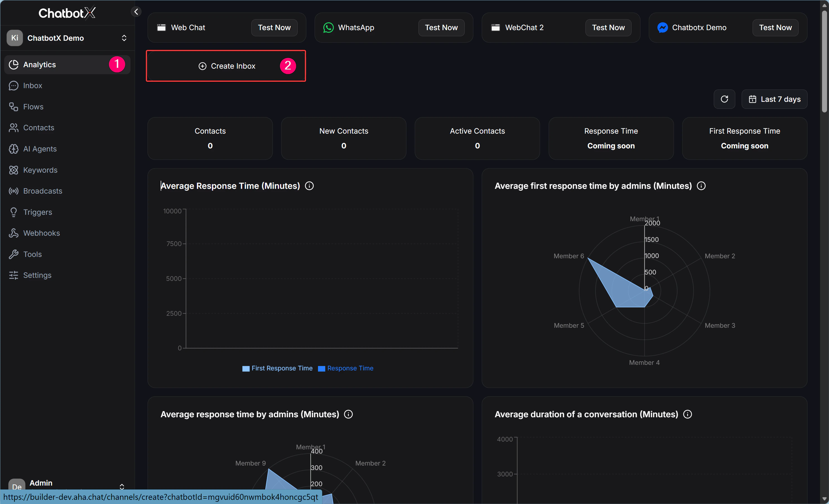Click the Triggers lightbulb icon
Image resolution: width=829 pixels, height=504 pixels.
(x=13, y=212)
